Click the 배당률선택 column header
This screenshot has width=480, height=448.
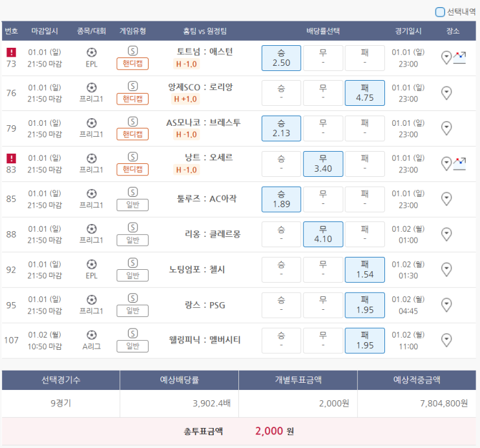(323, 31)
